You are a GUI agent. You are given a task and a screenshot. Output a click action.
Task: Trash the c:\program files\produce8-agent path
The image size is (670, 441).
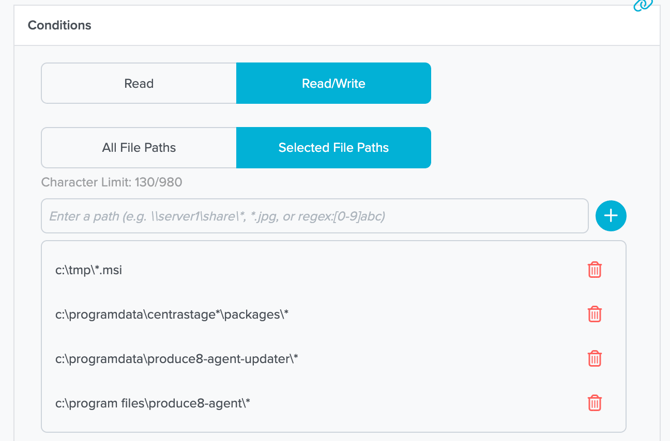(594, 403)
